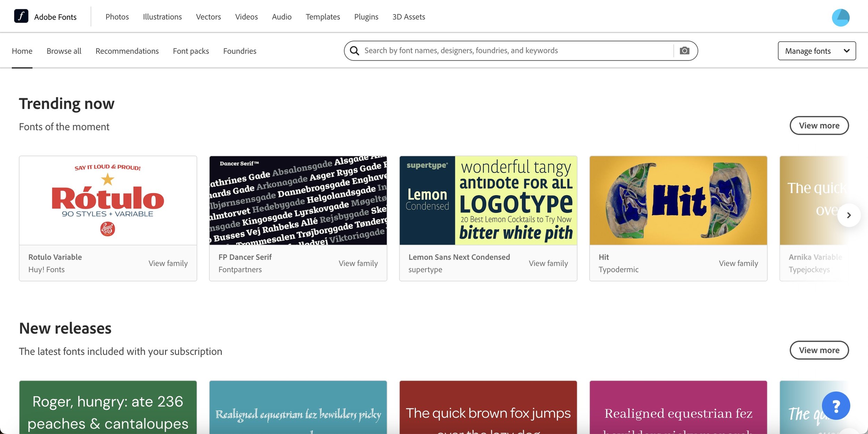Screen dimensions: 868x434
Task: Open the Foundries tab
Action: (x=240, y=51)
